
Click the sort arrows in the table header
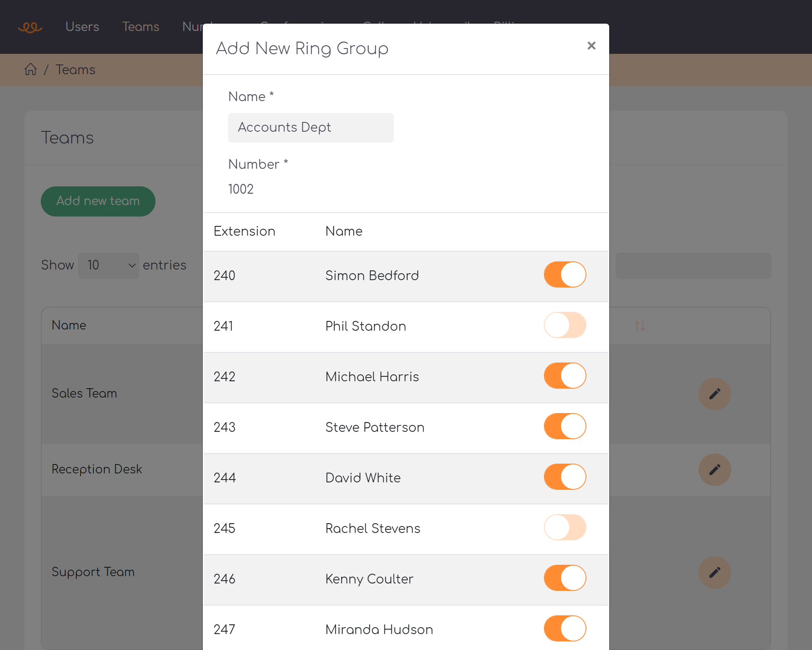pos(639,325)
